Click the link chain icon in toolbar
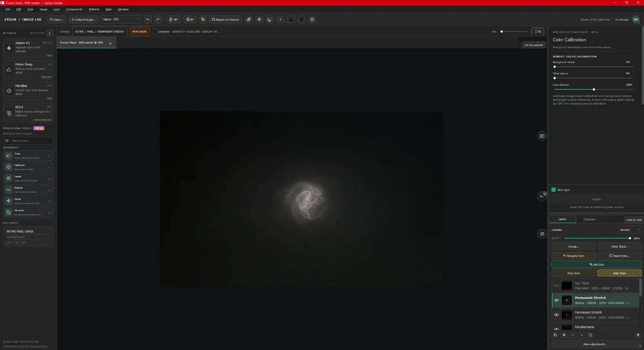Viewport: 644px width, 350px height. (249, 19)
